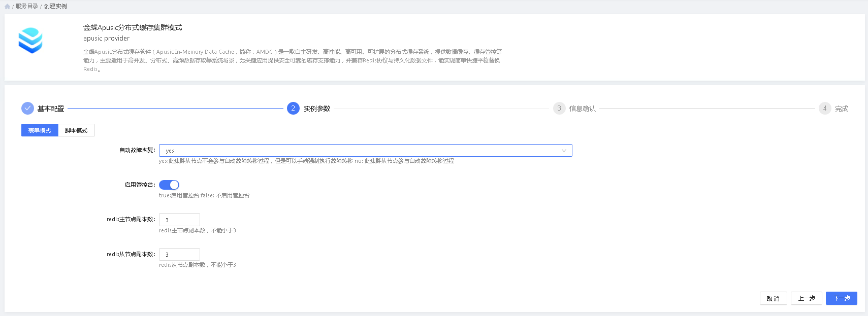
Task: Click the dropdown chevron arrow beside yes
Action: click(x=564, y=151)
